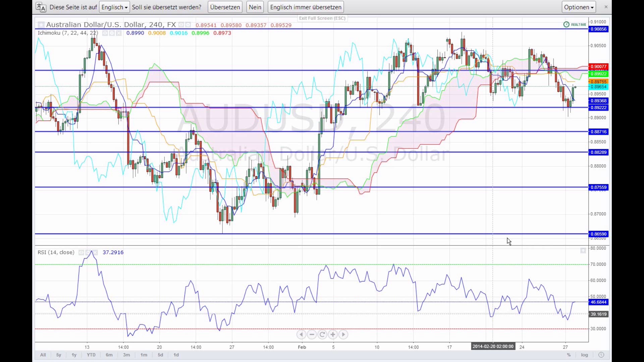Click the chart zoom in plus button

(x=333, y=335)
